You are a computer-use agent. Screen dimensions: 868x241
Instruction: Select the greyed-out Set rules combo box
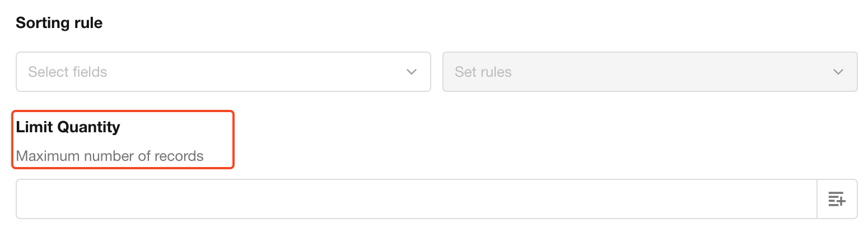[650, 72]
